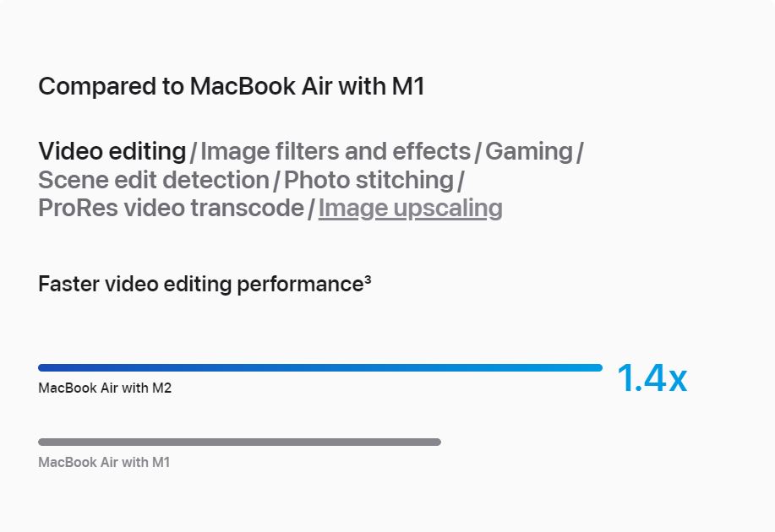Click the slash right after Photo stitching
The height and width of the screenshot is (532, 775).
click(461, 182)
